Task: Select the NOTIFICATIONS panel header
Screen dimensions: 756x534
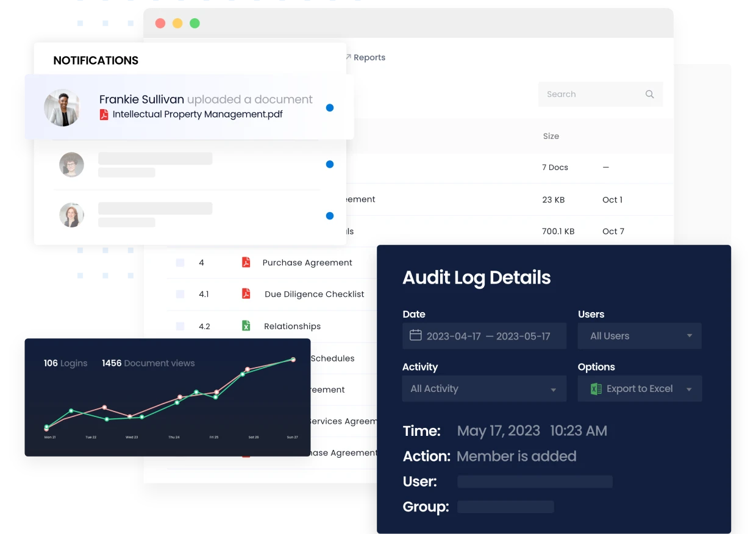Action: pos(96,60)
